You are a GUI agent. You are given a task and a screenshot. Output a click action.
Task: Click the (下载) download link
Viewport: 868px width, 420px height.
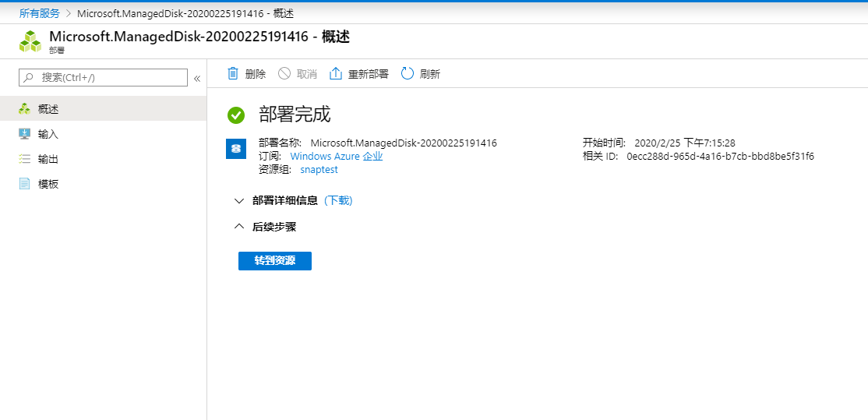[x=338, y=201]
